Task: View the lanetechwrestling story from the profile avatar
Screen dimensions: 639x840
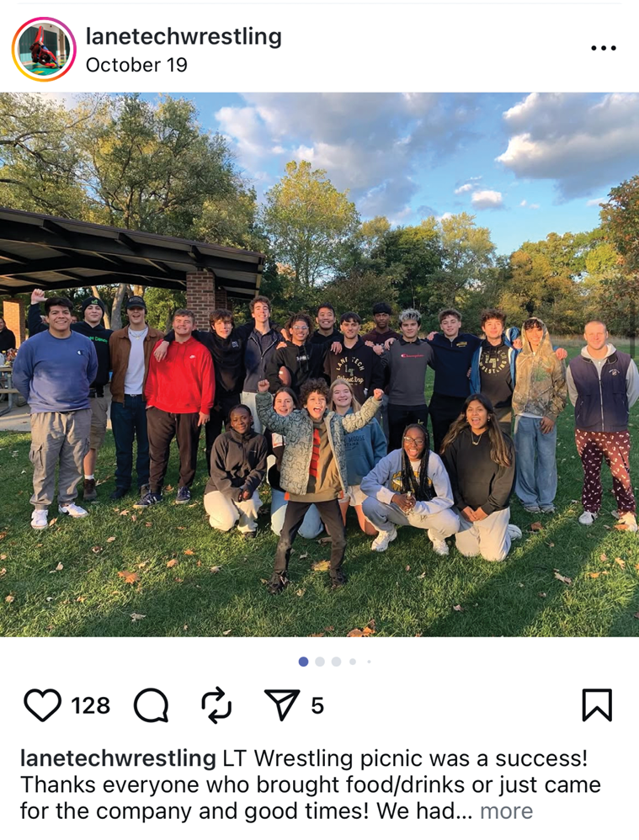Action: 44,50
